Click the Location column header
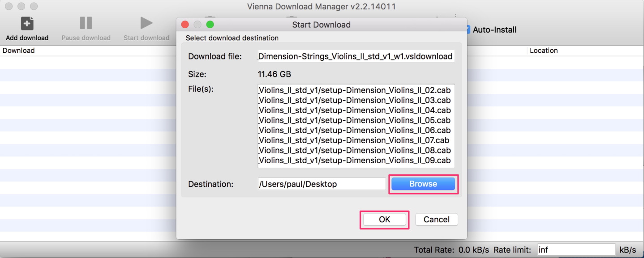Viewport: 644px width, 258px height. tap(544, 50)
